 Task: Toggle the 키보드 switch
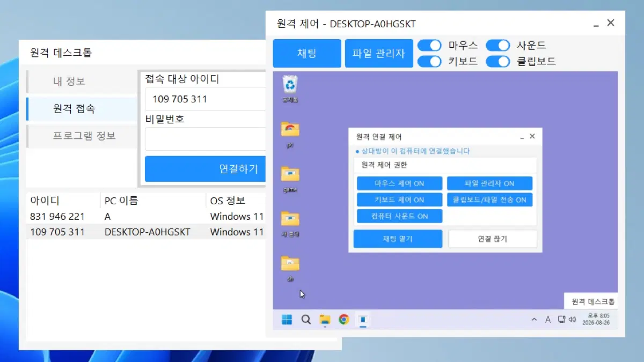[429, 61]
